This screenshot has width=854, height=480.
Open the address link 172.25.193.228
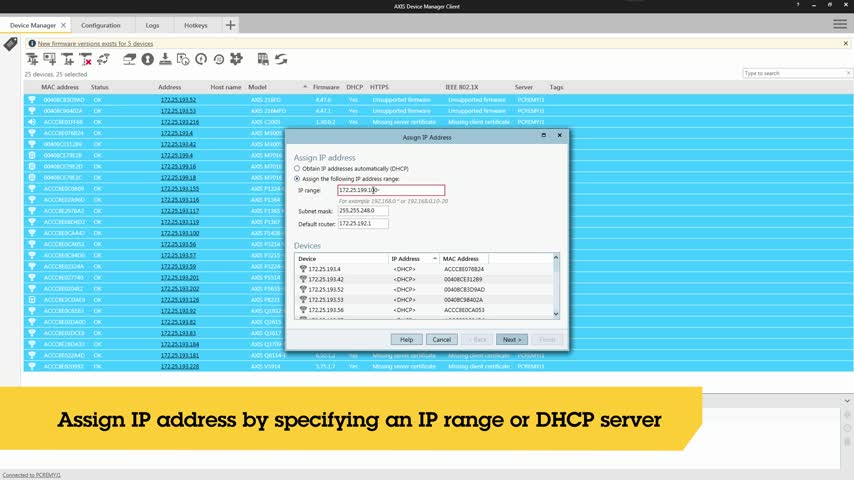point(180,367)
